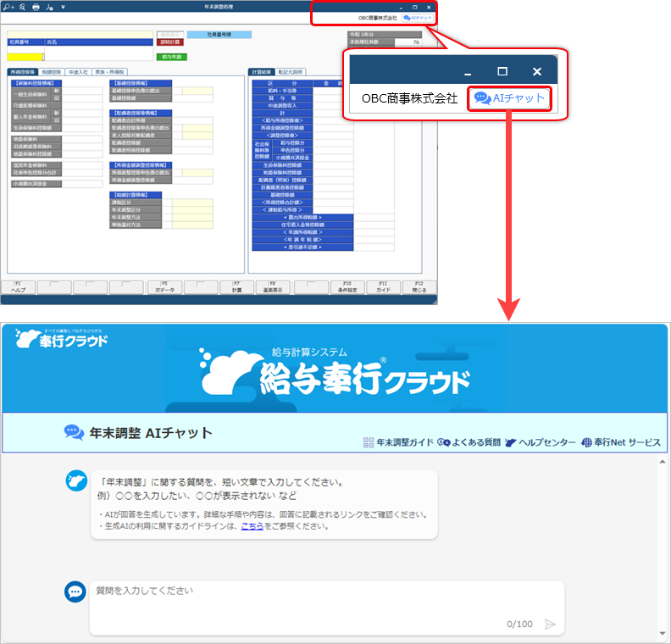The width and height of the screenshot is (671, 644).
Task: Click the field next to 小規模共済掛金 on left panel
Action: (x=82, y=184)
